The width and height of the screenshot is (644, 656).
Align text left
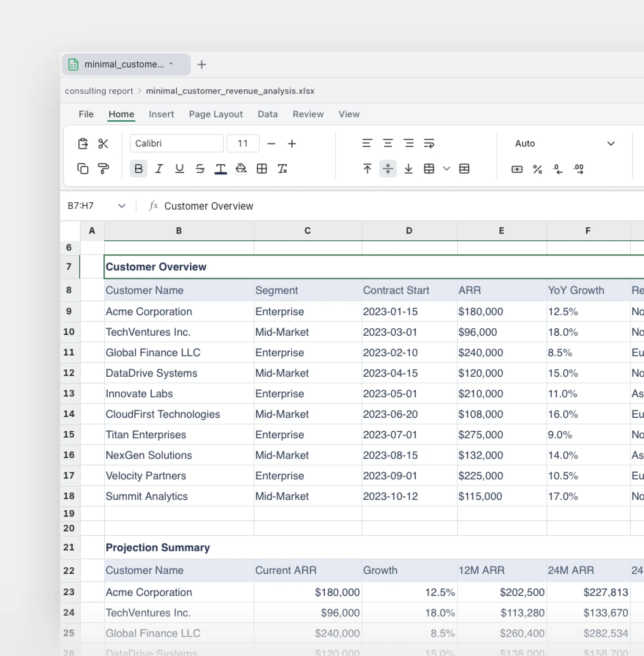point(367,143)
